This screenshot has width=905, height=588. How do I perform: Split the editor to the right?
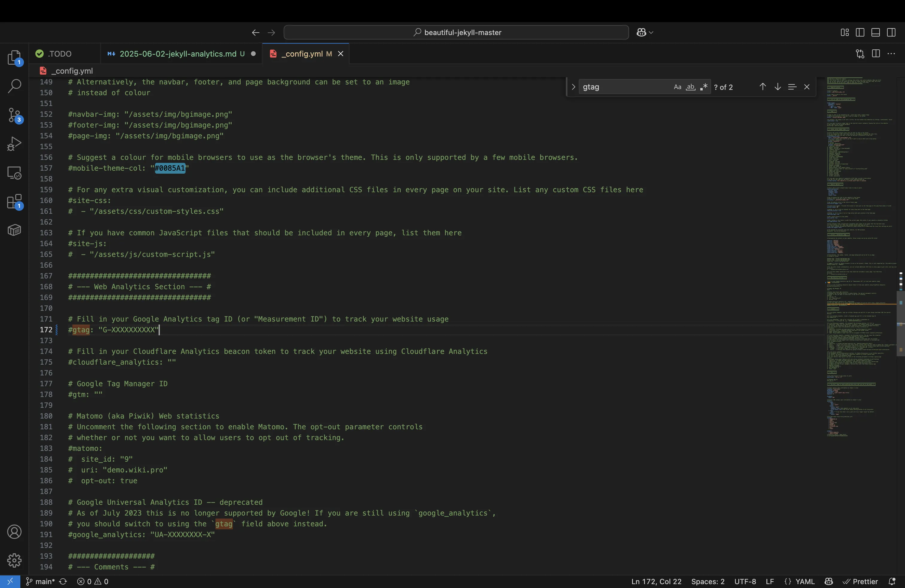876,54
